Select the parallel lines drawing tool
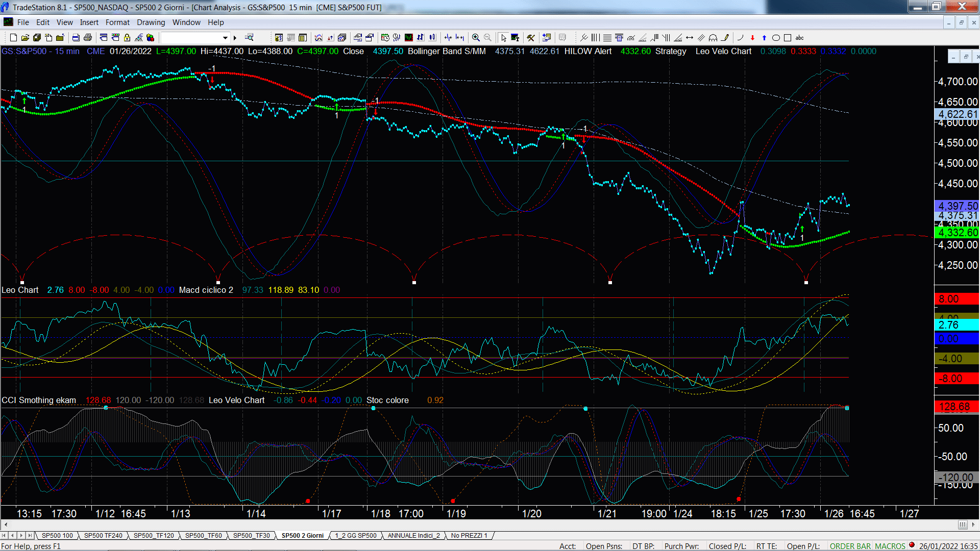 pos(701,37)
